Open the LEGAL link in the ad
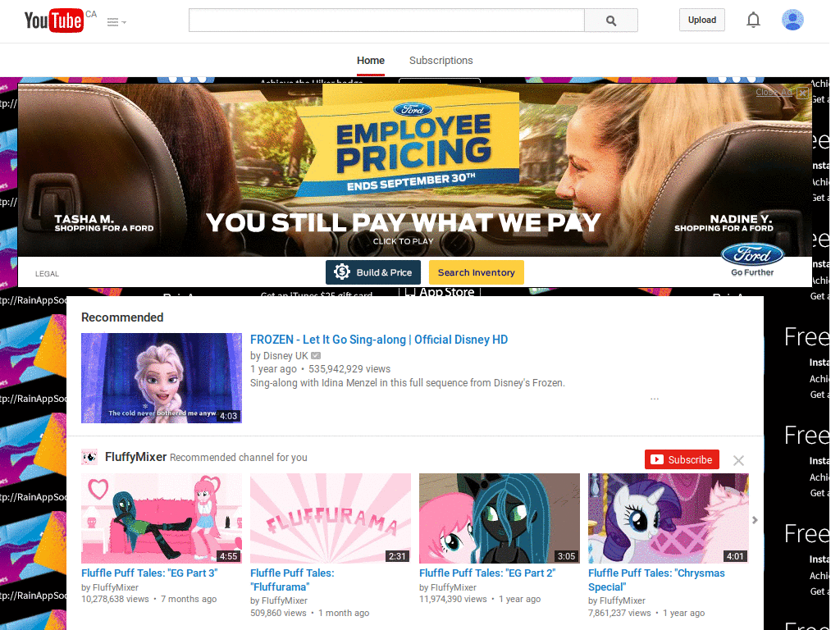The height and width of the screenshot is (630, 840). point(47,274)
